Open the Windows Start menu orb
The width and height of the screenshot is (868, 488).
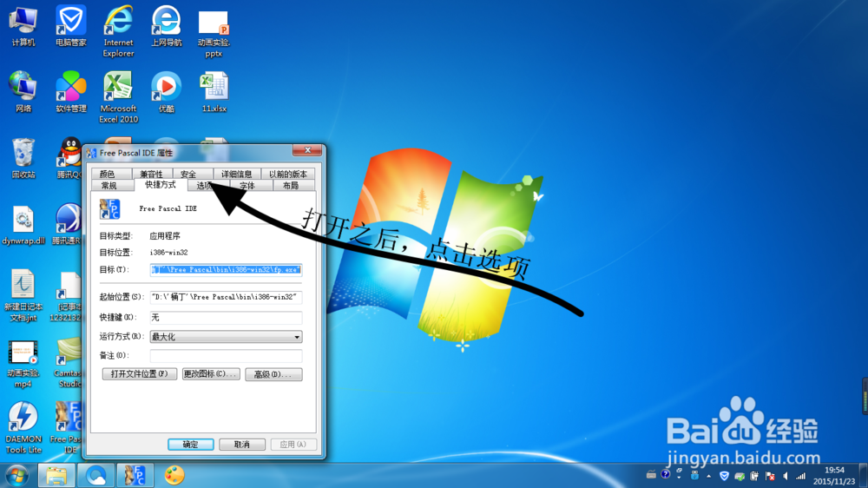tap(17, 475)
